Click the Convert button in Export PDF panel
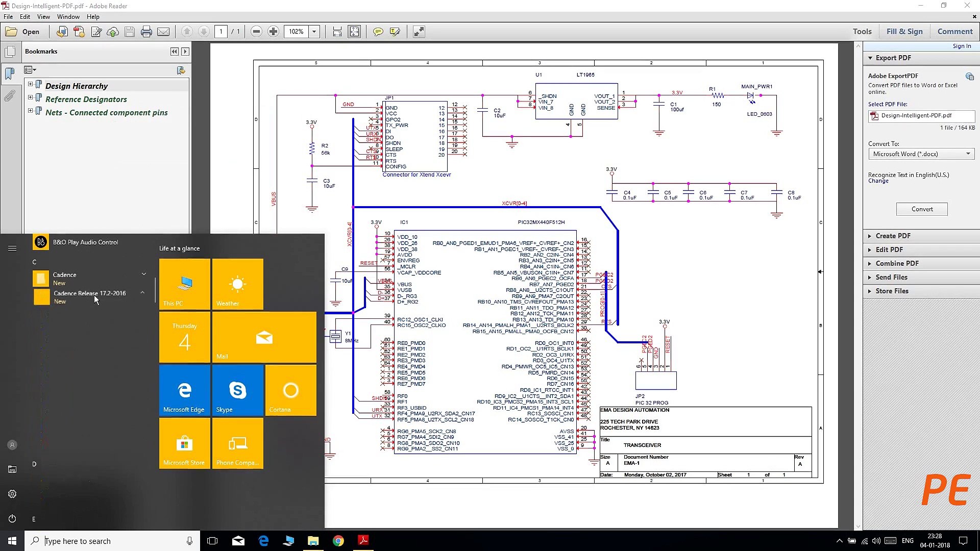980x551 pixels. click(921, 209)
